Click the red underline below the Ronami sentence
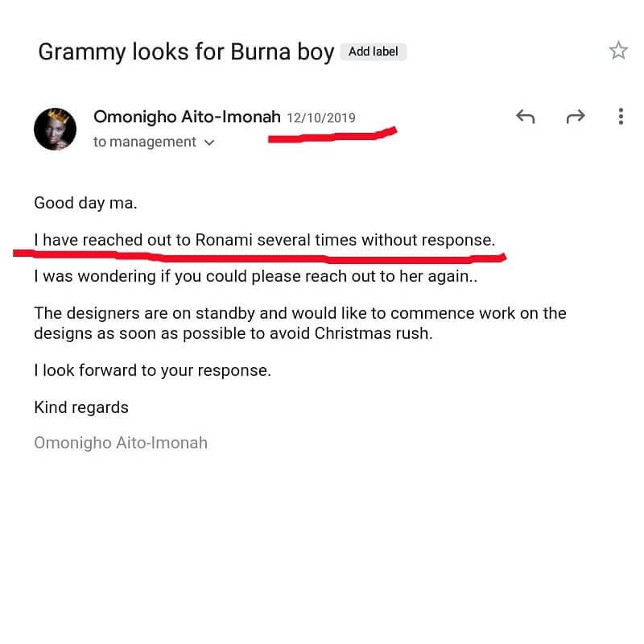This screenshot has height=644, width=644. [259, 257]
